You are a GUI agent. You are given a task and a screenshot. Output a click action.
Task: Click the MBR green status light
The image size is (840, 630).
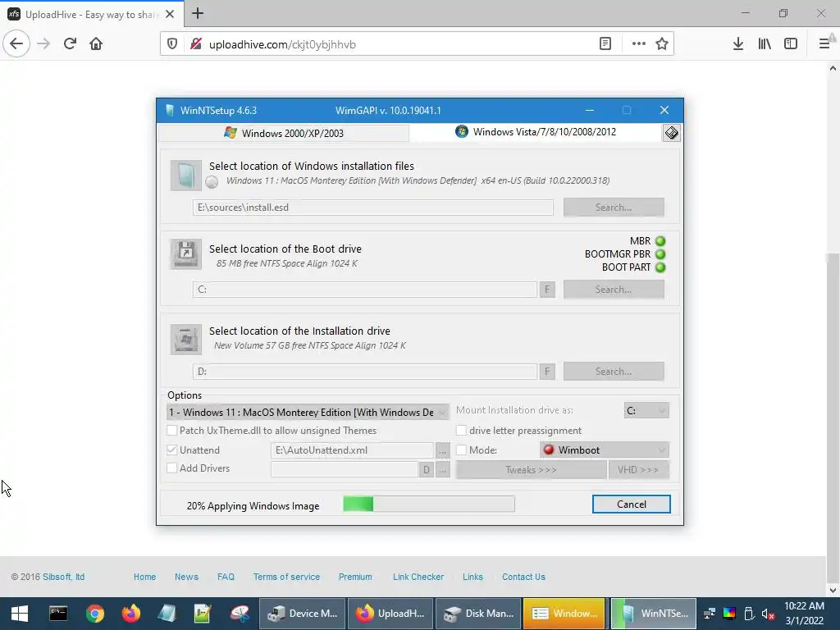(660, 241)
